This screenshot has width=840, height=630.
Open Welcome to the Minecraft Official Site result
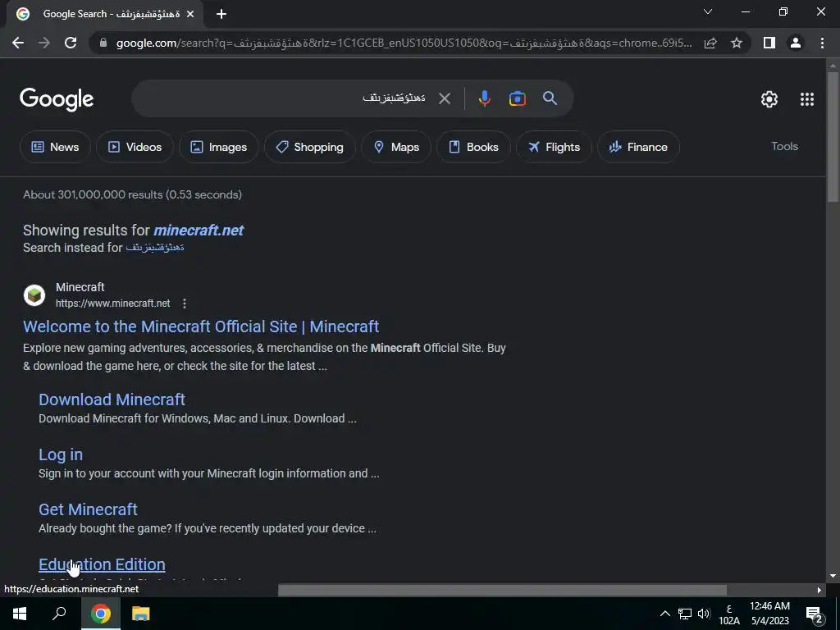pyautogui.click(x=201, y=326)
